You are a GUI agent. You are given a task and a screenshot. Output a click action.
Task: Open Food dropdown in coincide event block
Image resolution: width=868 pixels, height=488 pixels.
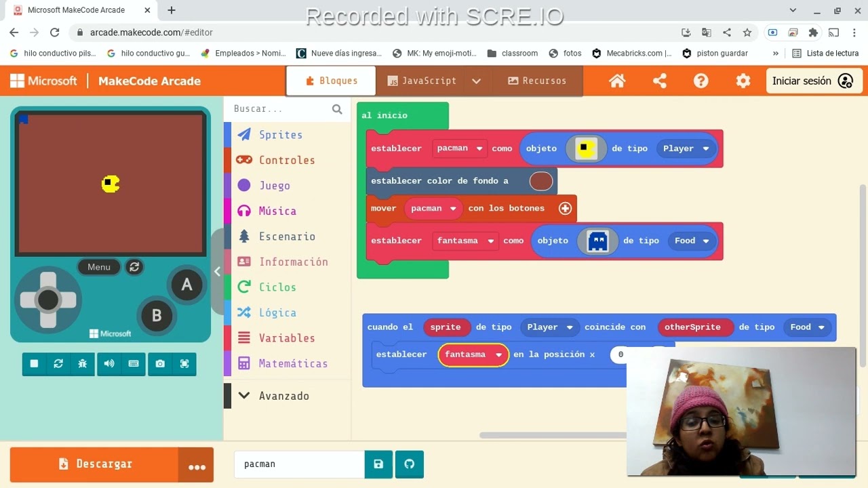[807, 327]
